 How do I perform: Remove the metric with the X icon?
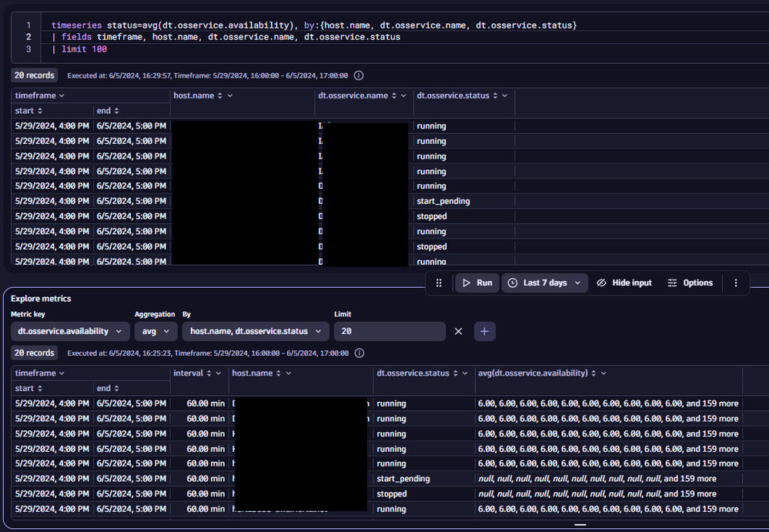pyautogui.click(x=458, y=331)
